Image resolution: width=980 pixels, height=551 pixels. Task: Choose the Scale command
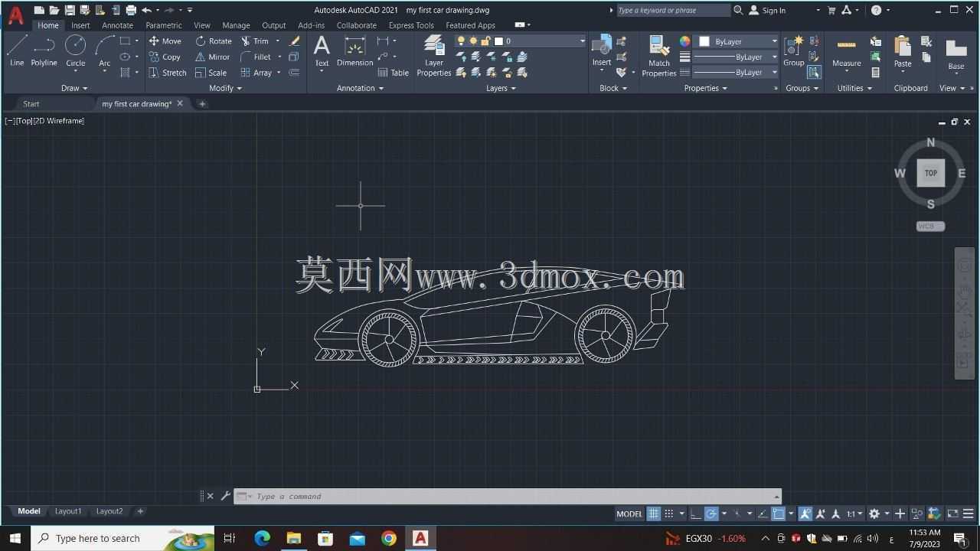coord(211,73)
